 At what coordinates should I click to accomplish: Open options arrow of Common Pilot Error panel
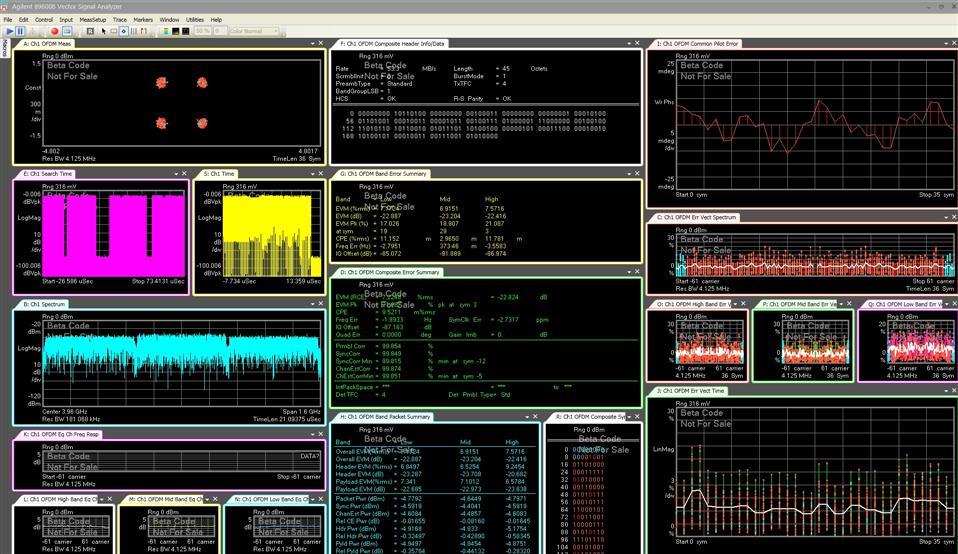coord(943,44)
